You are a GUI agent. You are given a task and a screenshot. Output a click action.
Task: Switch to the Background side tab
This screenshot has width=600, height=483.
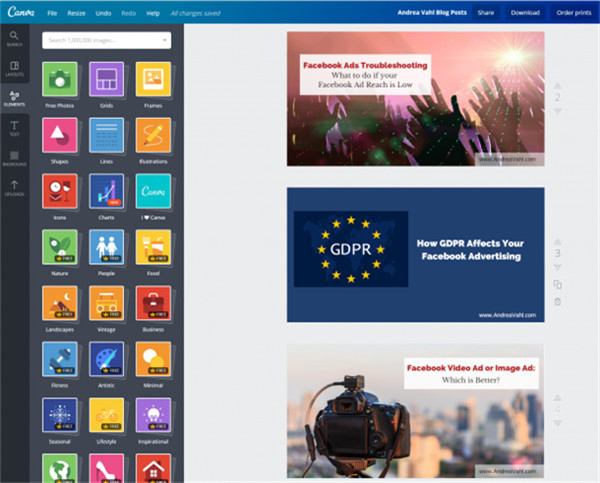pyautogui.click(x=15, y=158)
